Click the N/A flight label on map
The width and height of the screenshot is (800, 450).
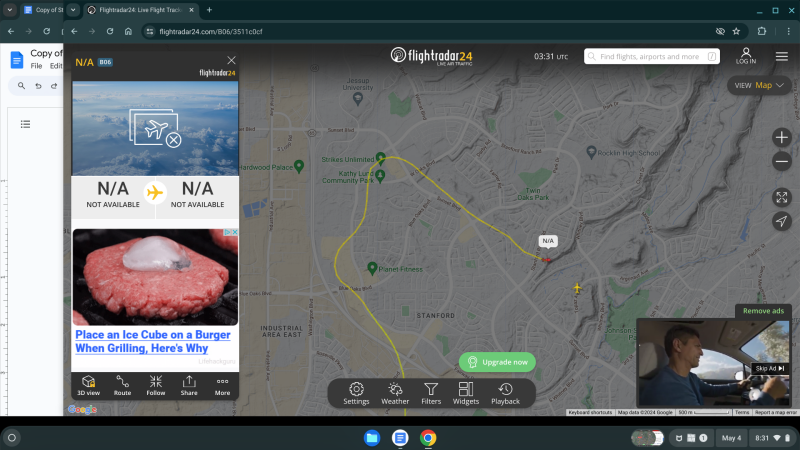[x=548, y=241]
